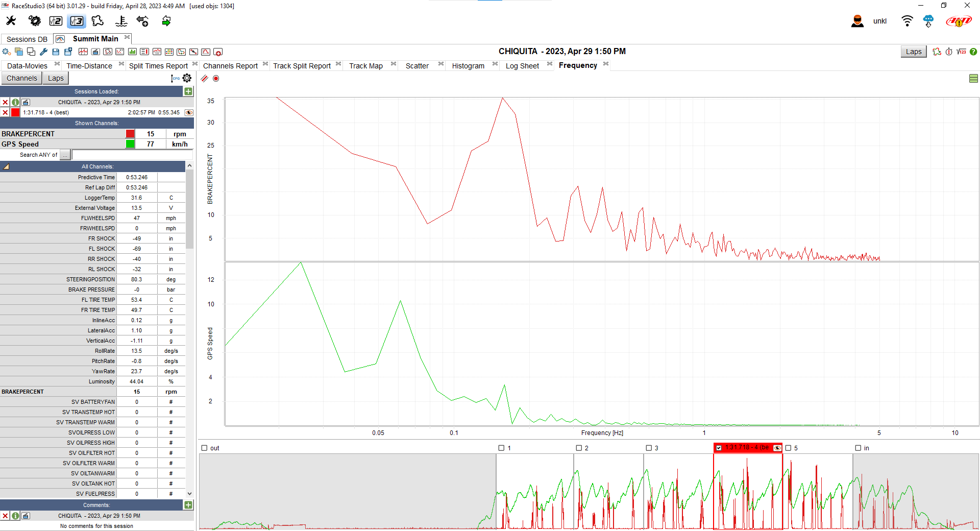Click the Sessions Loaded green plus button
This screenshot has width=980, height=531.
coord(188,91)
